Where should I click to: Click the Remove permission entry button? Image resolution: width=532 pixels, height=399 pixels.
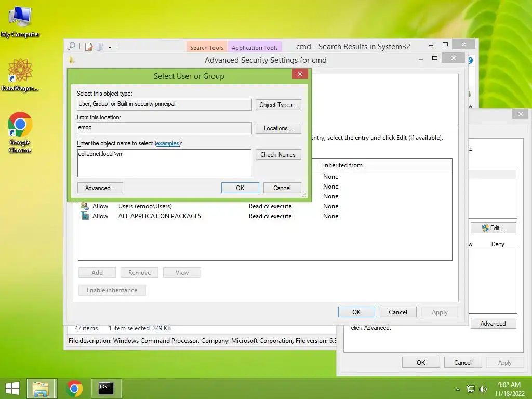[139, 272]
